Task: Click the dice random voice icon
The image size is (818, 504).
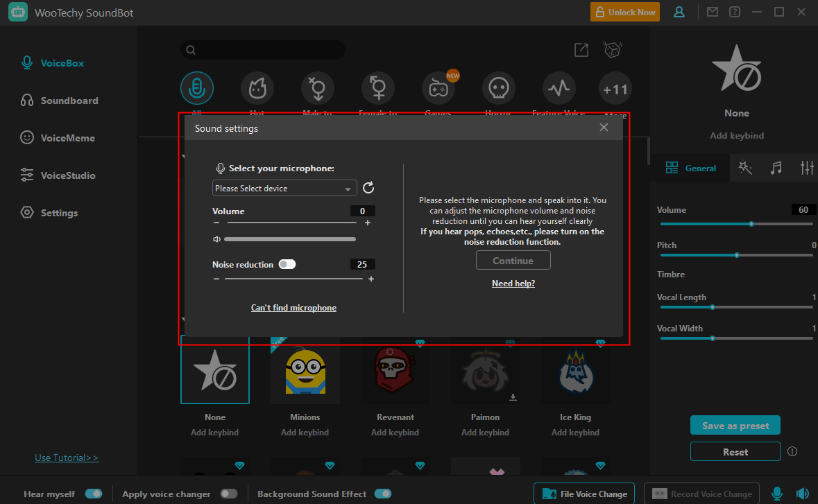Action: (x=612, y=49)
